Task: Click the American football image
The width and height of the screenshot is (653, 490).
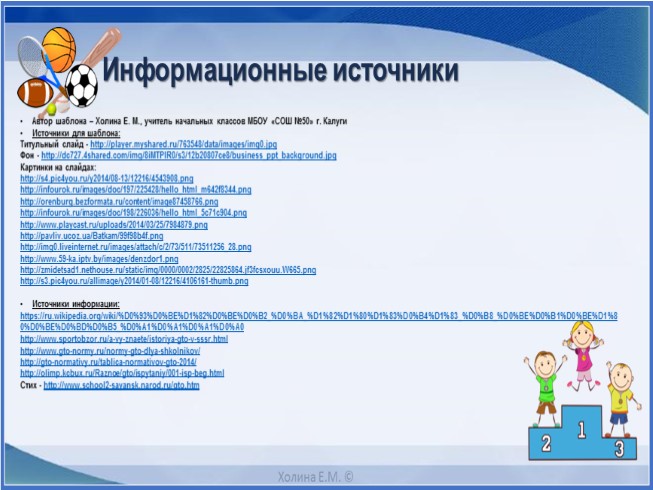Action: coord(36,95)
